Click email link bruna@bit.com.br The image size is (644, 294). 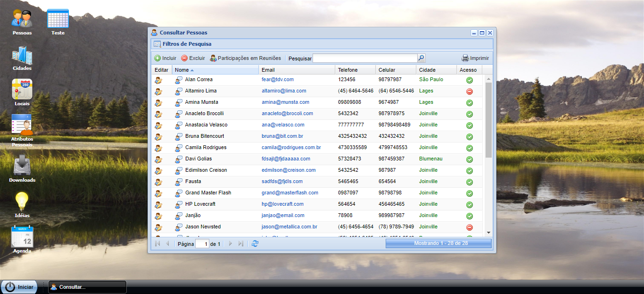pyautogui.click(x=282, y=136)
